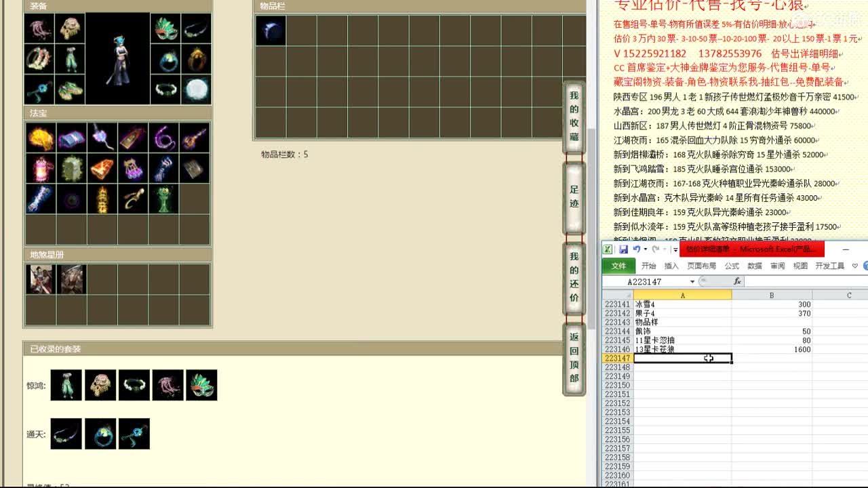This screenshot has height=488, width=868.
Task: Click the fx Insert Function button
Action: [737, 281]
